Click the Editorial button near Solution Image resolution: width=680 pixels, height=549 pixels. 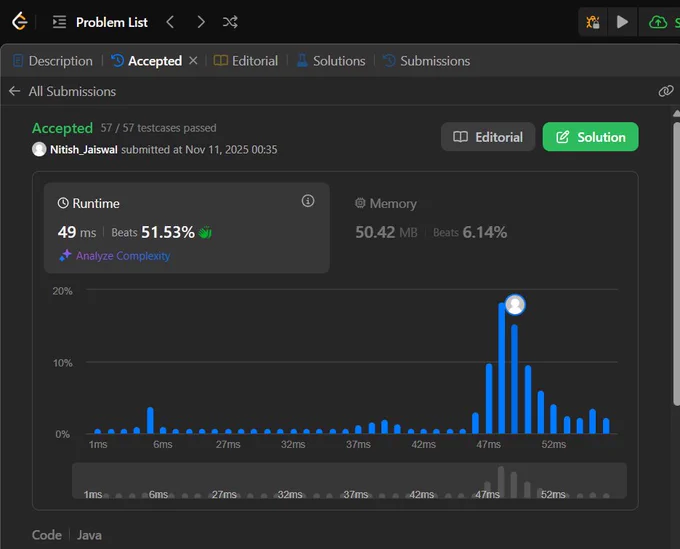[x=488, y=137]
